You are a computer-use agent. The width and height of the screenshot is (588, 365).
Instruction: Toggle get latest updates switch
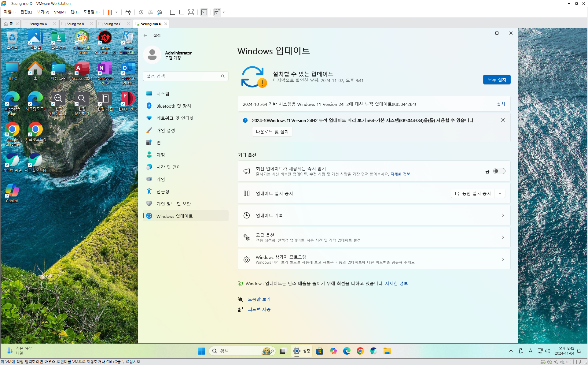[x=499, y=171]
